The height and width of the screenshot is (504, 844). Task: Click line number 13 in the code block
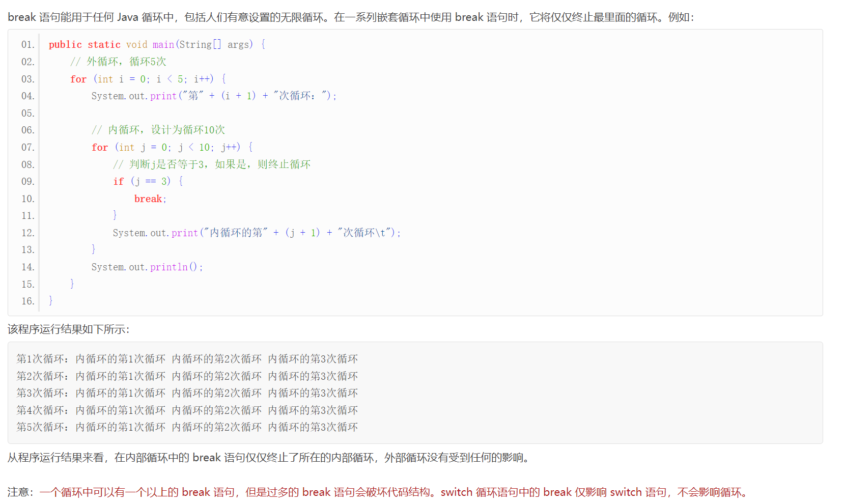tap(28, 250)
